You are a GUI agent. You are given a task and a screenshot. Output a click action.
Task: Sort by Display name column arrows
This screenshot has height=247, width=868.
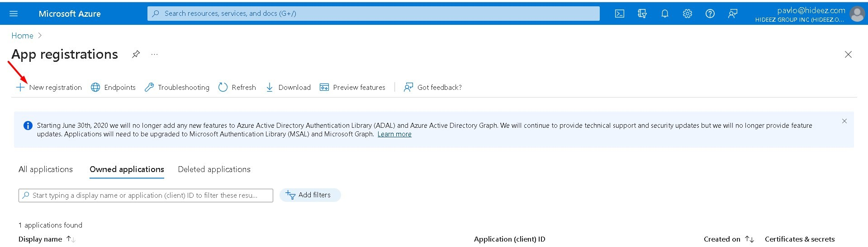(71, 239)
